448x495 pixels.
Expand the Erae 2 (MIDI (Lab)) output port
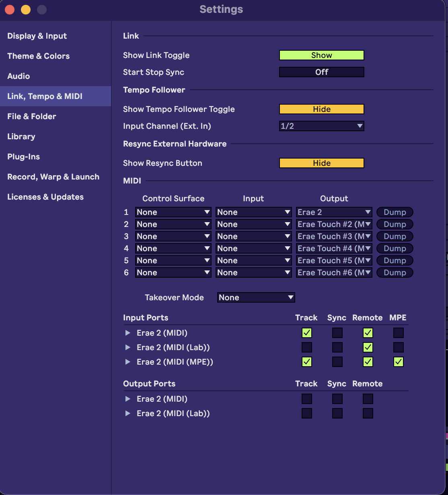128,413
